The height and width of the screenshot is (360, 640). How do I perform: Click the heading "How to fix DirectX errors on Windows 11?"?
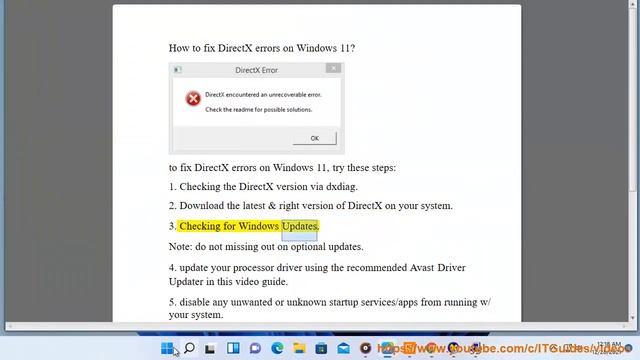pos(262,48)
